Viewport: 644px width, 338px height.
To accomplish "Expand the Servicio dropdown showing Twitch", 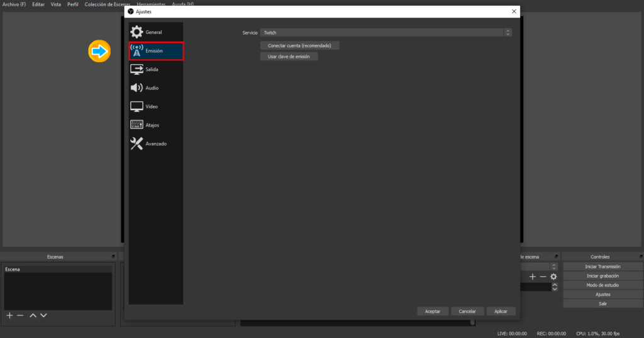I will pos(385,32).
